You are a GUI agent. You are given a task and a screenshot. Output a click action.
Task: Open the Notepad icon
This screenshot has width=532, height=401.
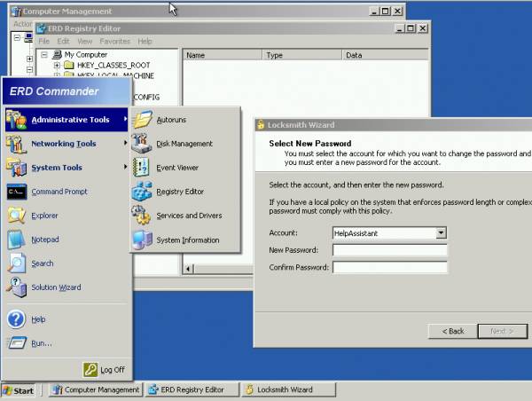click(16, 240)
